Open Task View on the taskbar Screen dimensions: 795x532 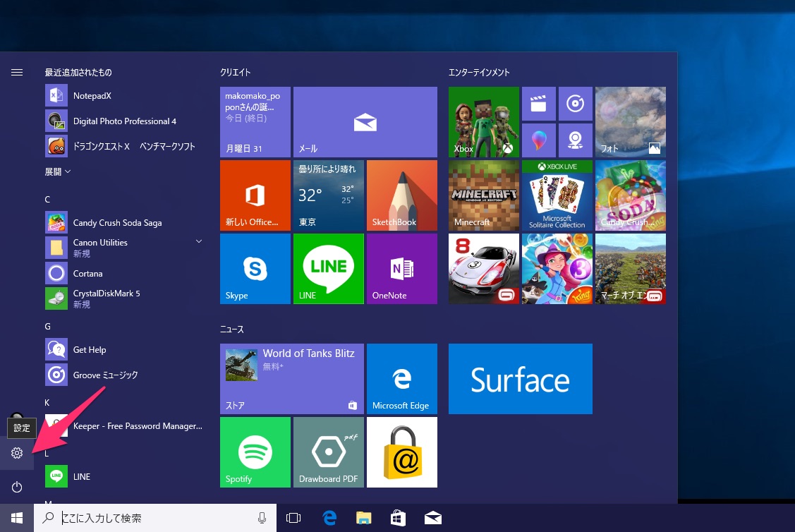pyautogui.click(x=293, y=518)
